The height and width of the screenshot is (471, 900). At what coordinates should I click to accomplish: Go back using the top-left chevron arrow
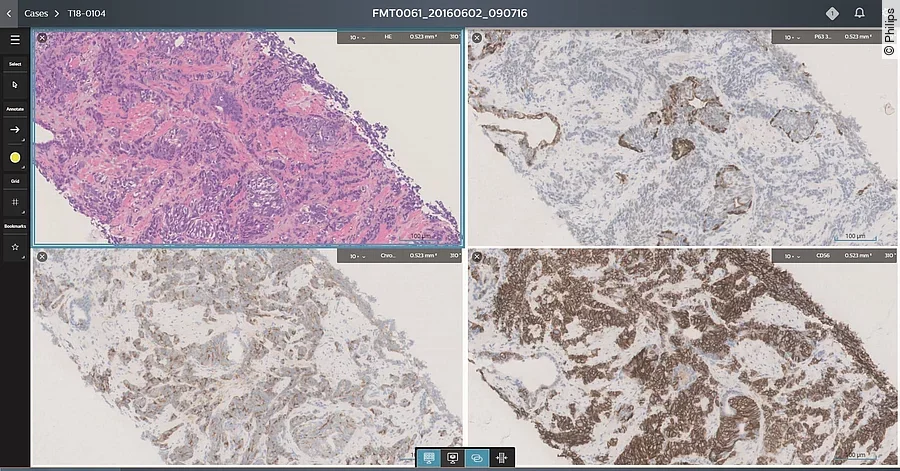(9, 13)
